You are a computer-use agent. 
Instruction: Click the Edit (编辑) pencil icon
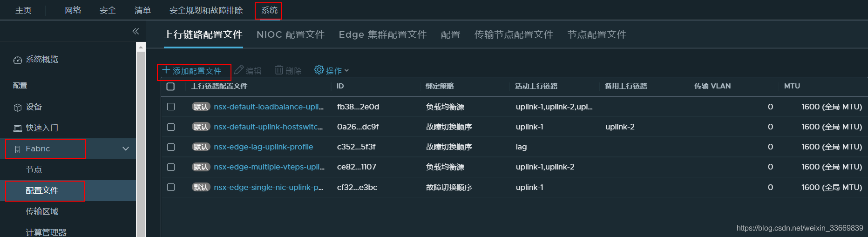239,70
